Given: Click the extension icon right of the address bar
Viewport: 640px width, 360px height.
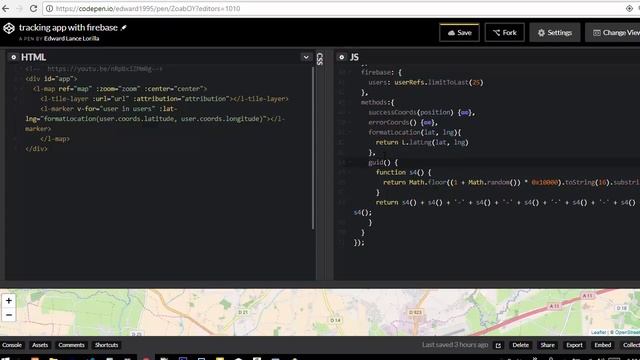Looking at the screenshot, I should click(x=629, y=9).
